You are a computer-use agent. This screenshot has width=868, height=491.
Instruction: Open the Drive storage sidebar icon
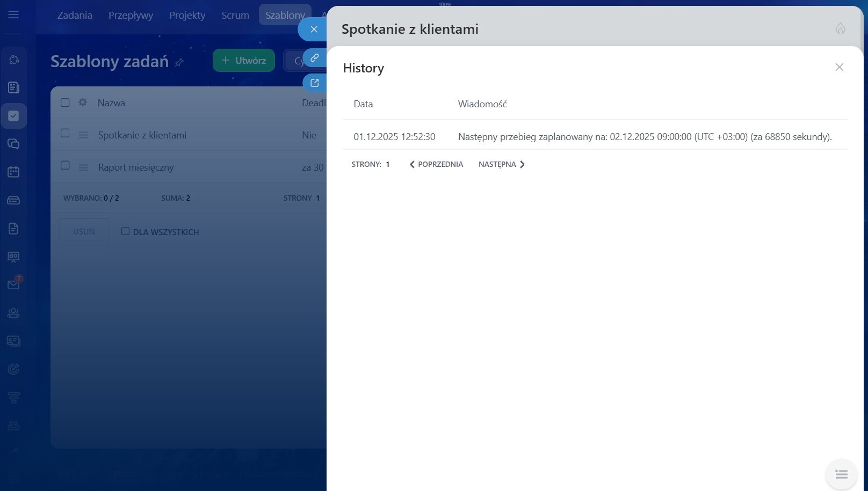click(13, 200)
